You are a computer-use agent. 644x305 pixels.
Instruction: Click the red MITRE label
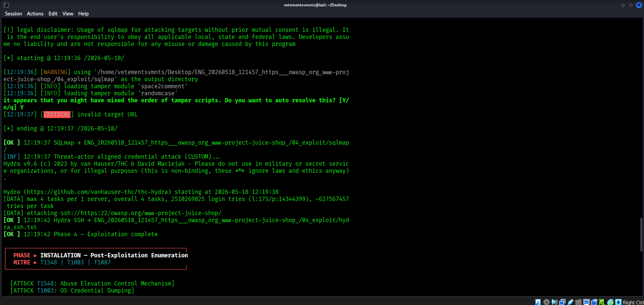tap(22, 262)
